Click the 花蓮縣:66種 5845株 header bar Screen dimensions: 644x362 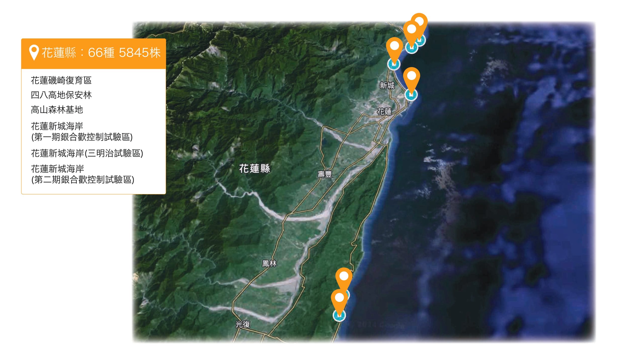pyautogui.click(x=94, y=54)
